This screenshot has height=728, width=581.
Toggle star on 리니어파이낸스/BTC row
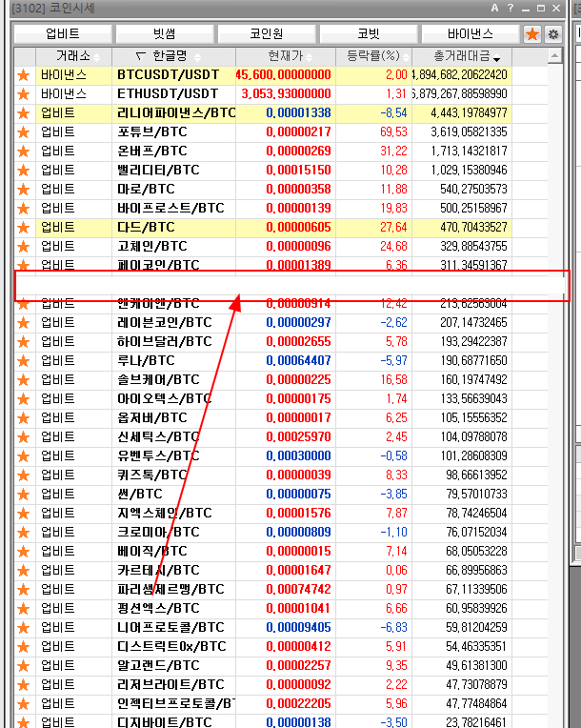[24, 112]
